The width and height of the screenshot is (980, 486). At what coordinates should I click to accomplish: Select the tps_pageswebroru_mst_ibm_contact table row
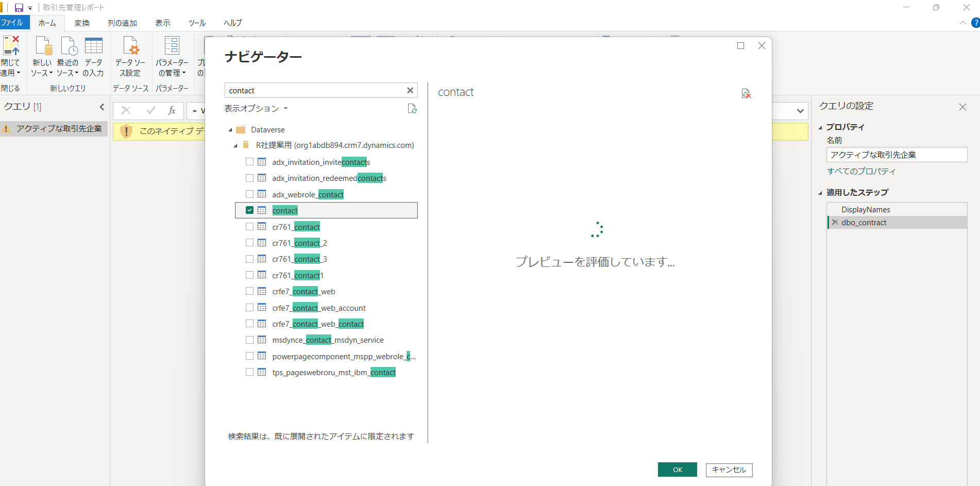[327, 372]
